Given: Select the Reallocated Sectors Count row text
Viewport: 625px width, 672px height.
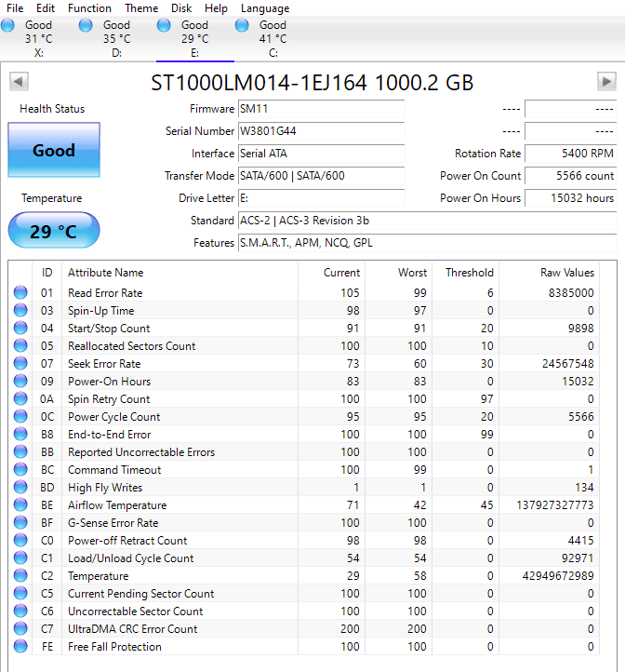Looking at the screenshot, I should point(131,346).
